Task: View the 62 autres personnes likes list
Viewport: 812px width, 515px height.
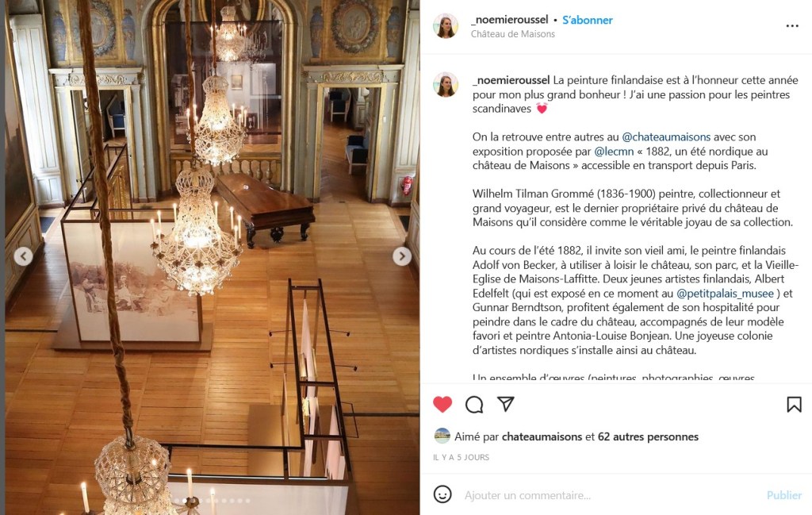Action: (x=648, y=436)
